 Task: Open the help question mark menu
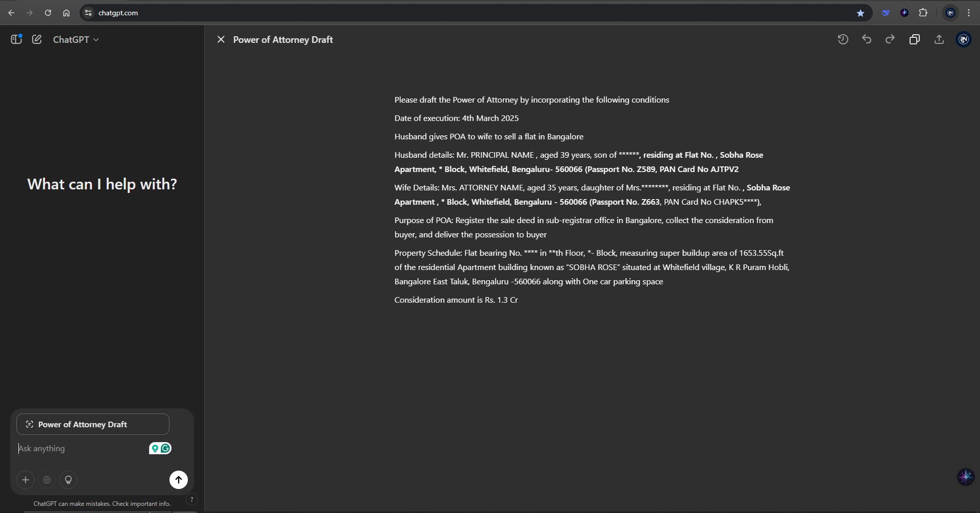[192, 499]
